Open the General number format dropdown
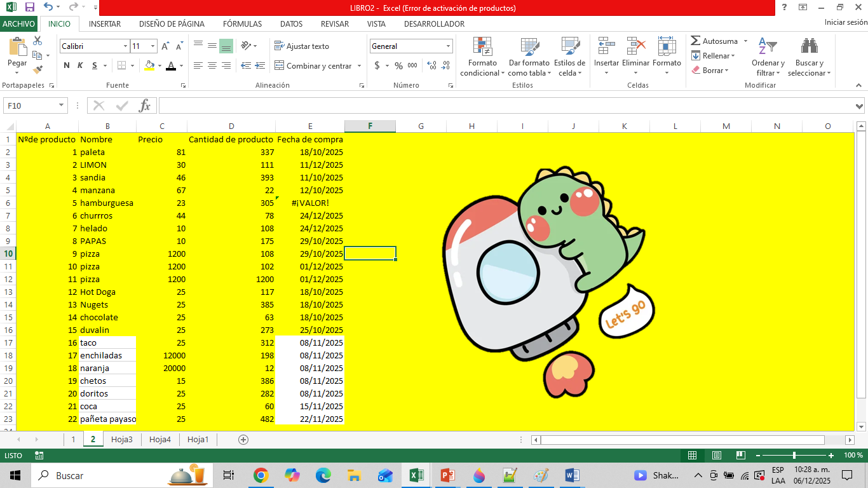This screenshot has height=488, width=868. point(448,46)
